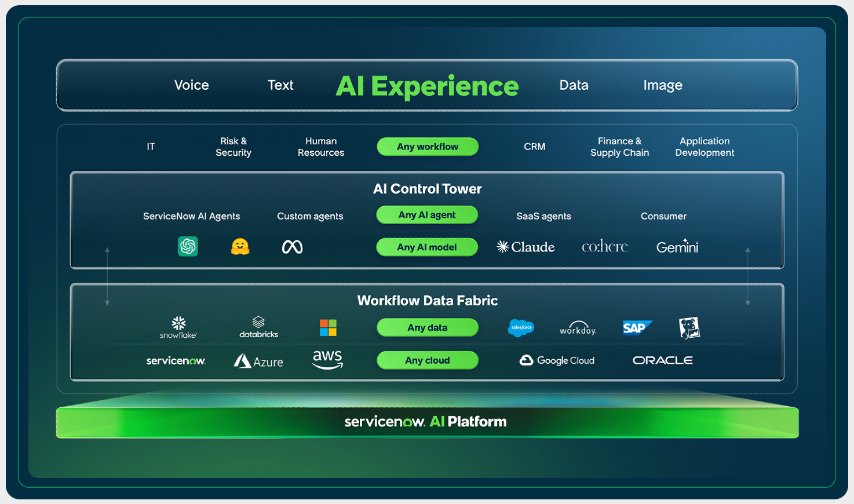Open the Claude logo
Image resolution: width=854 pixels, height=504 pixels.
coord(525,246)
